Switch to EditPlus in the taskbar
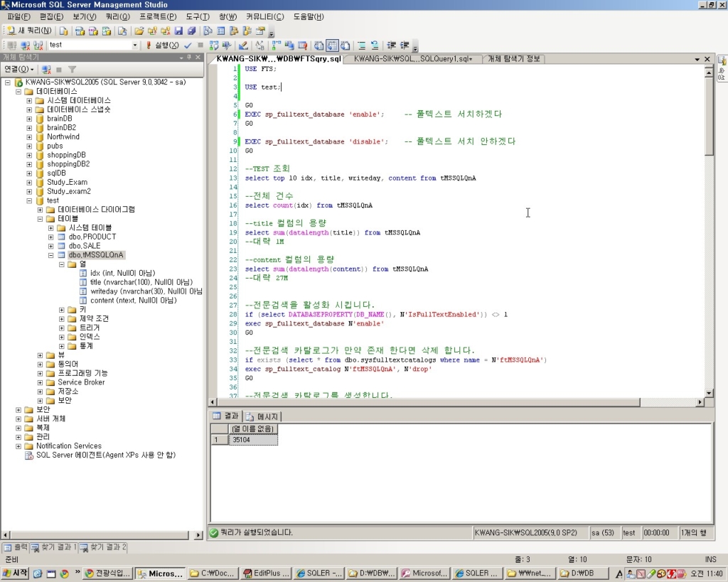This screenshot has width=728, height=582. tap(266, 573)
